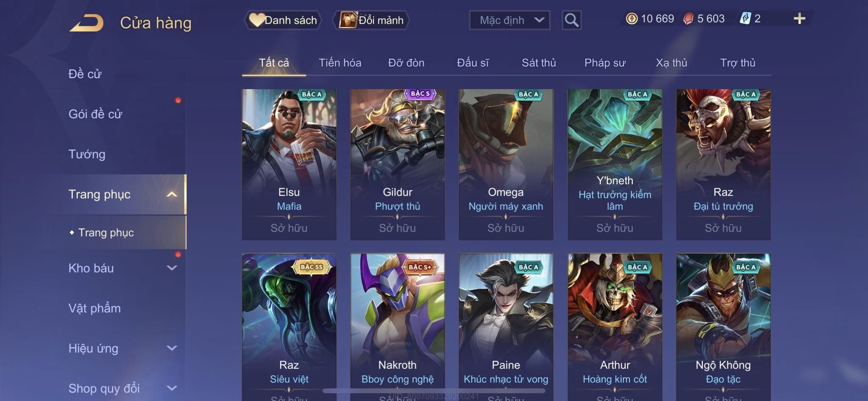The height and width of the screenshot is (401, 868).
Task: Tap the red ruby currency icon
Action: (688, 19)
